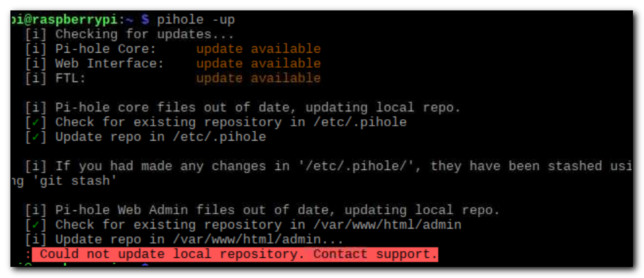644x278 pixels.
Task: Click the 'Contact support.' text in the error line
Action: (x=375, y=254)
